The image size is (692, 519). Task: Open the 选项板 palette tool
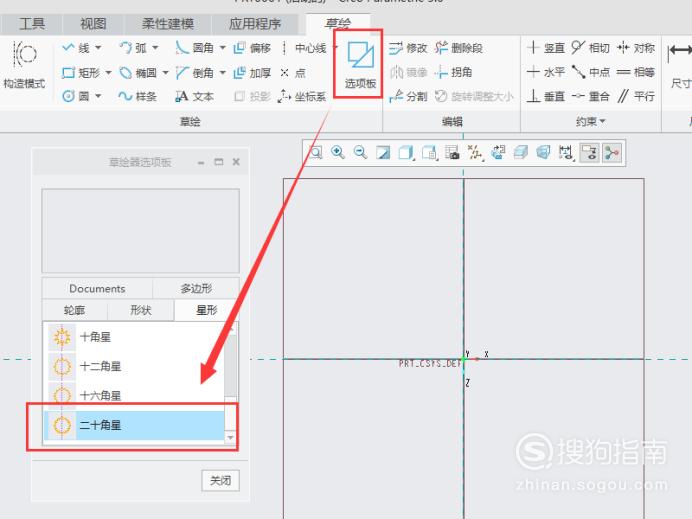coord(360,64)
